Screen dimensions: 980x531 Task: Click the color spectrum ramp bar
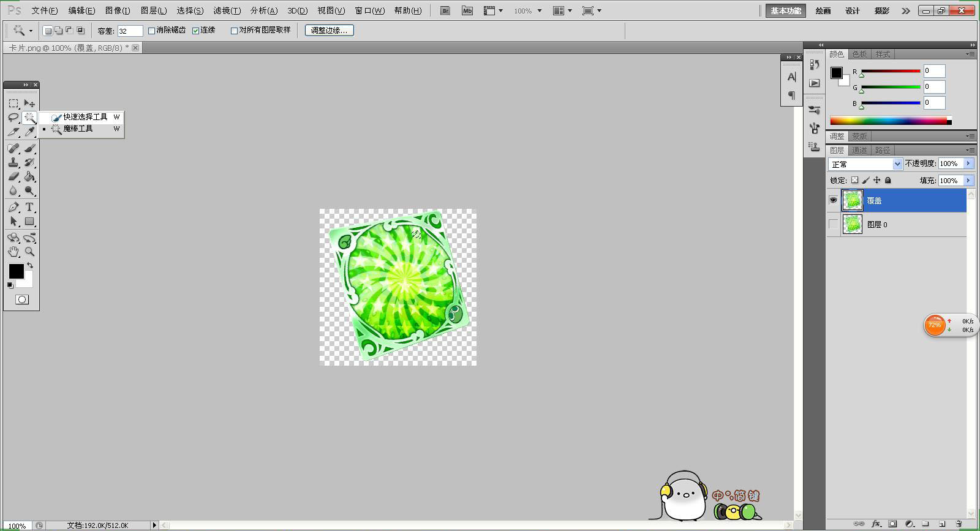click(x=889, y=121)
